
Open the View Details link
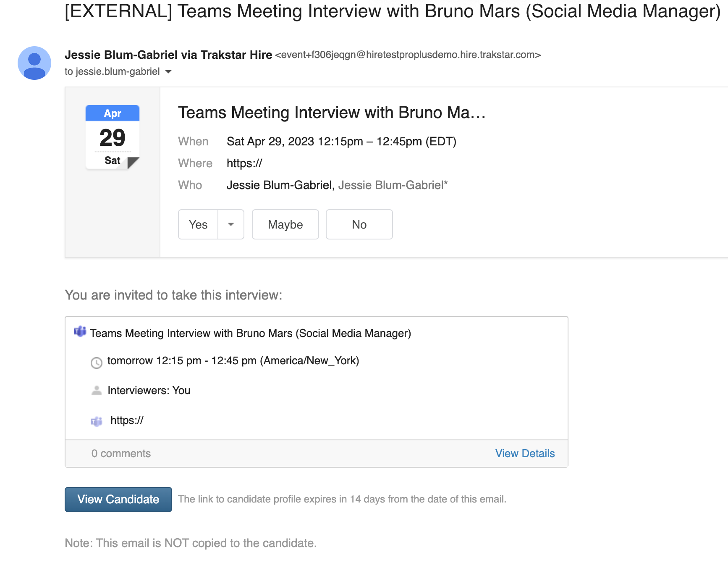click(x=525, y=453)
